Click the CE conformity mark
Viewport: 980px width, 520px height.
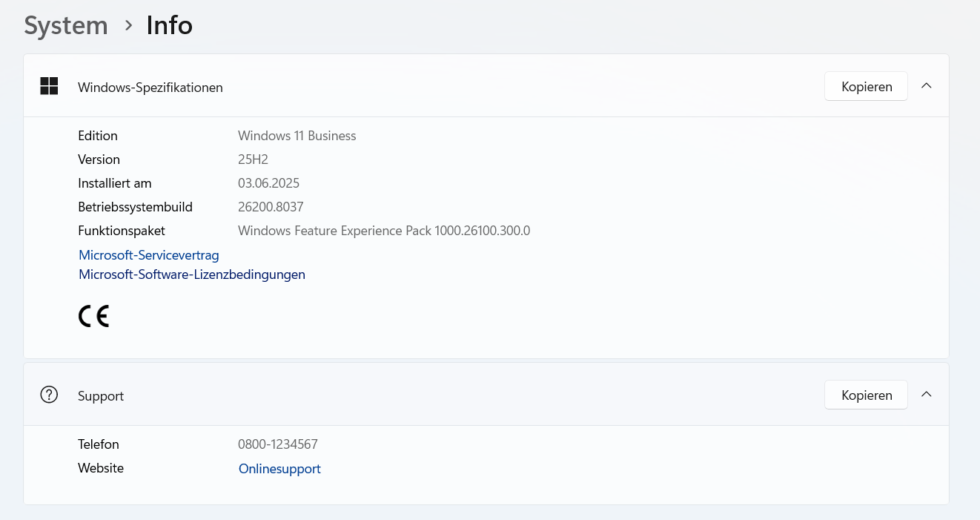tap(93, 316)
